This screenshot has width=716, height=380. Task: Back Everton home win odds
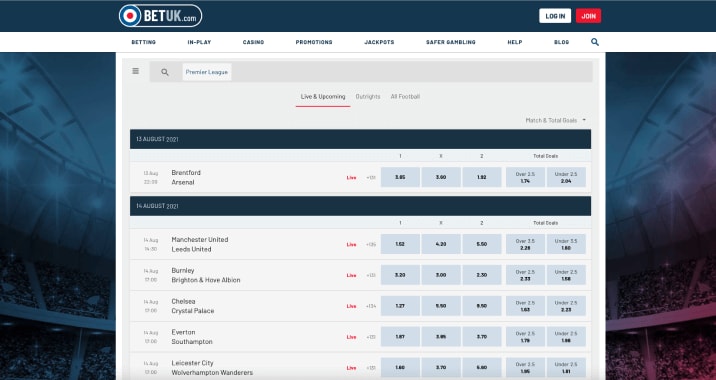click(x=400, y=337)
